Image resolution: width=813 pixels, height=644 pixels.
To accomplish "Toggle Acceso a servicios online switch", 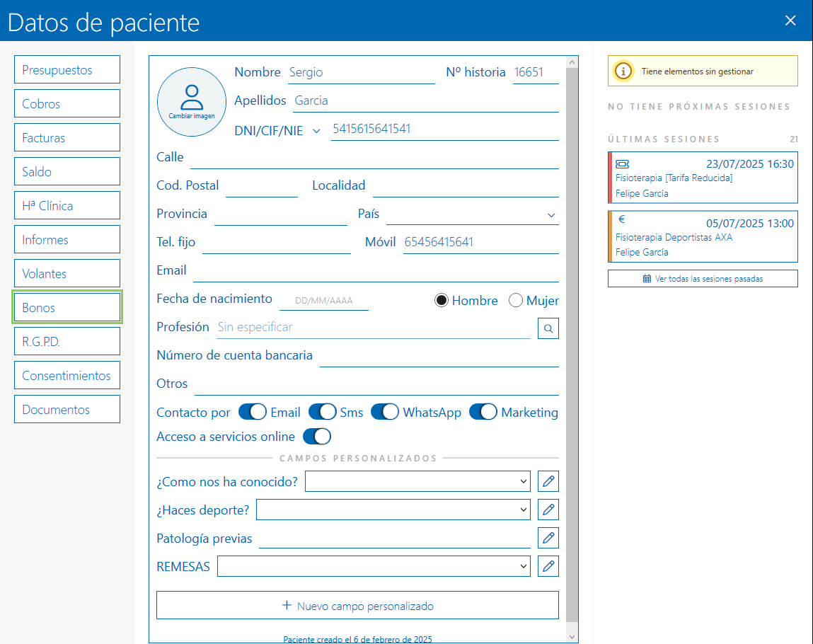I will [x=316, y=437].
